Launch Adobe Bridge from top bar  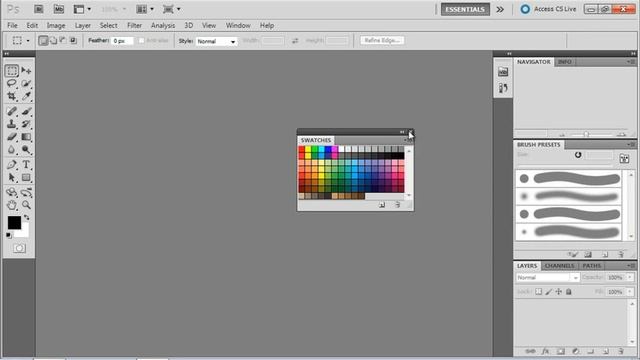(39, 9)
